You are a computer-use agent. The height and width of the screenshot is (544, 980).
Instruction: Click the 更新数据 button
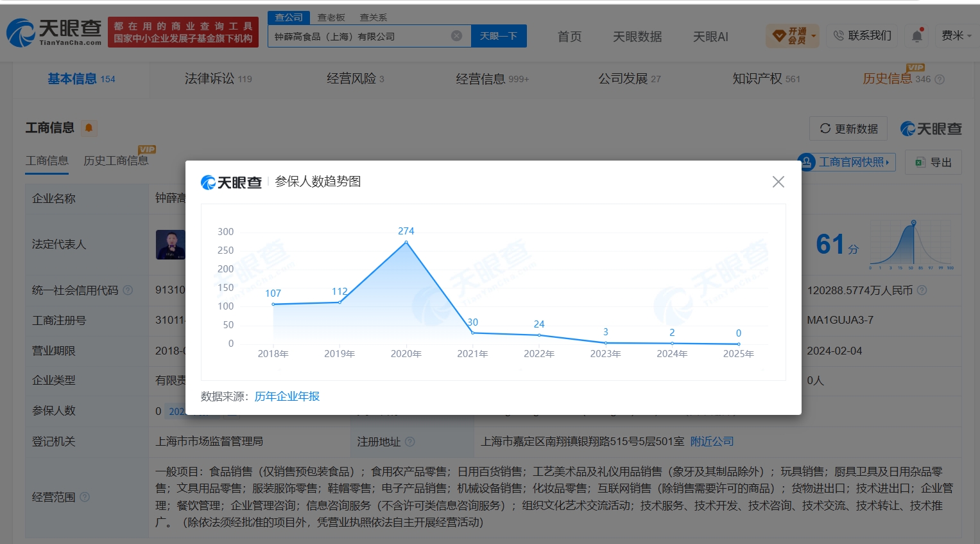(x=848, y=128)
